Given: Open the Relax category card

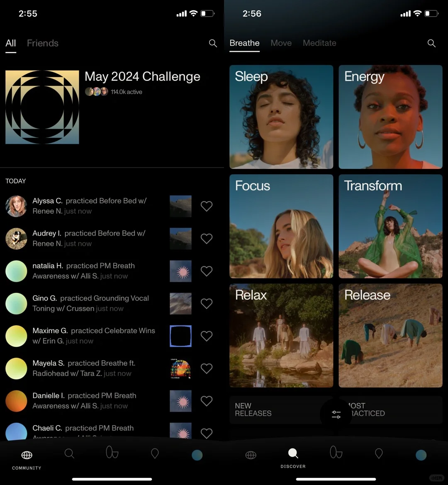Looking at the screenshot, I should [281, 336].
